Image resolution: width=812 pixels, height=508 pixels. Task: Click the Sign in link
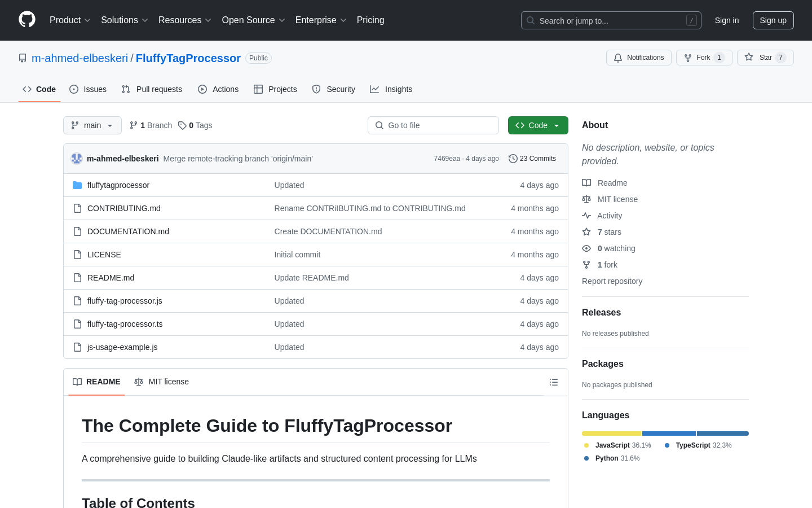727,20
